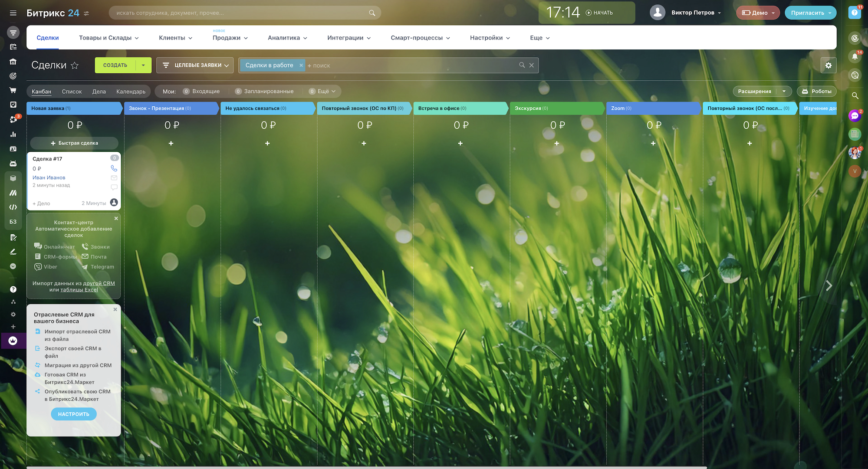Star the Сделки page as favorite

click(75, 66)
